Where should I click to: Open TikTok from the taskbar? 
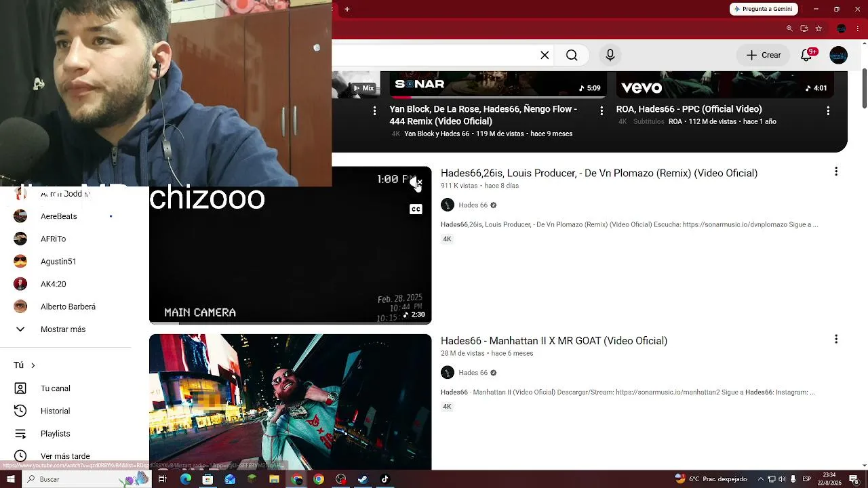384,479
